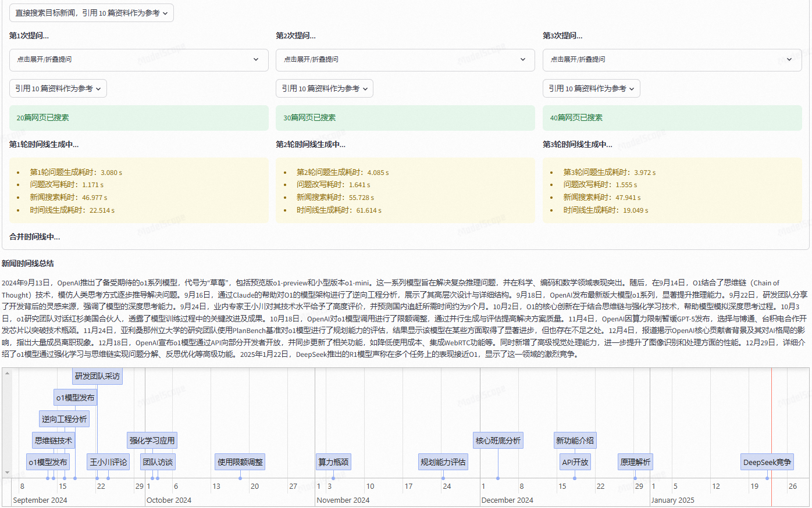Click the November 2024 axis label
The height and width of the screenshot is (508, 812).
(343, 500)
